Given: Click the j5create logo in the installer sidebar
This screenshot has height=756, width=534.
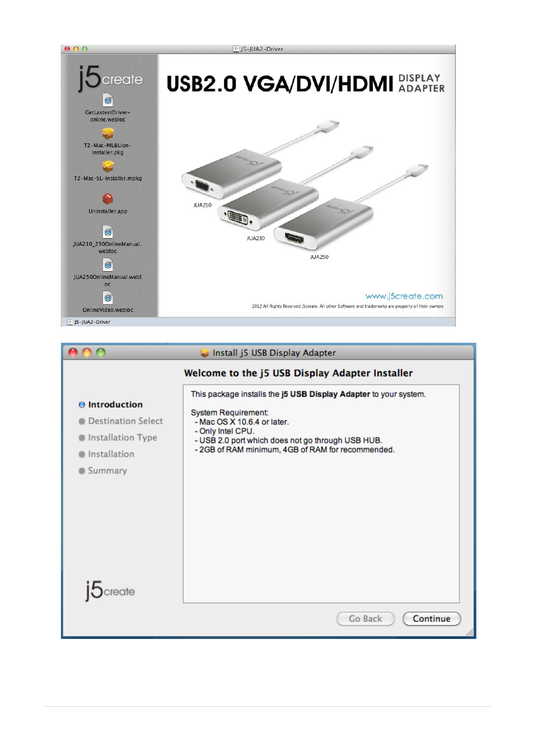Looking at the screenshot, I should click(x=110, y=590).
